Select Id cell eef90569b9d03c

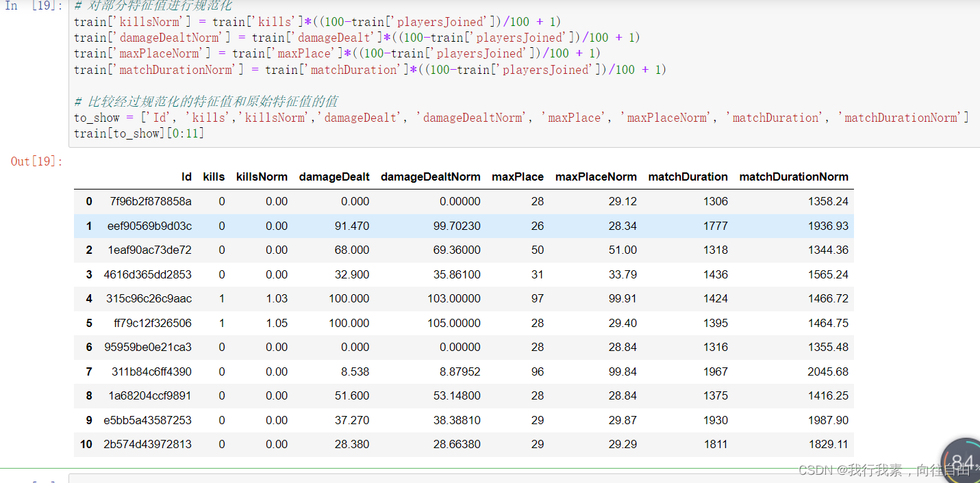149,226
